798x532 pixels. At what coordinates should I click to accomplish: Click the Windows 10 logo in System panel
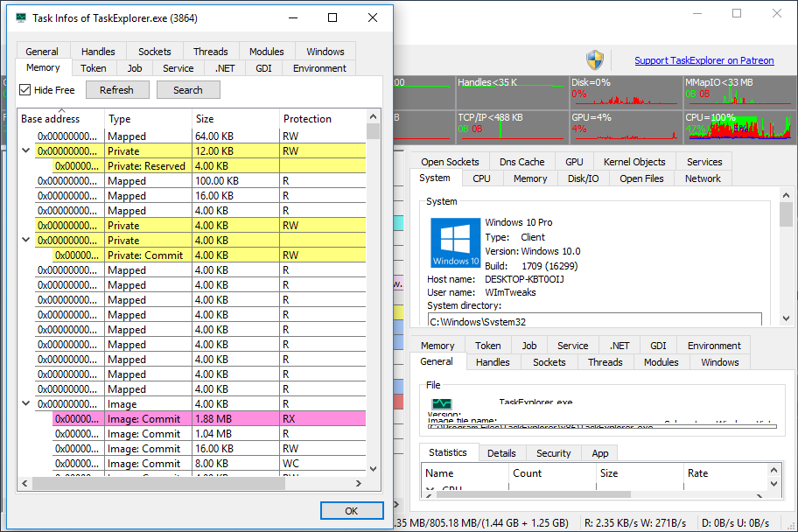click(456, 242)
